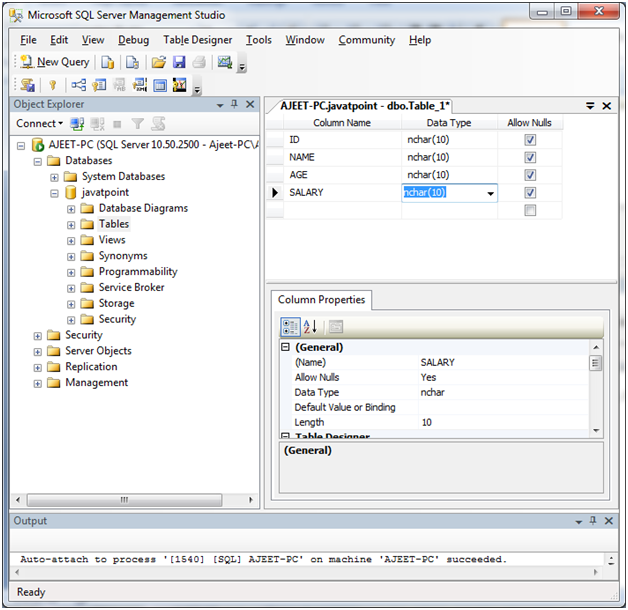The height and width of the screenshot is (610, 628).
Task: Collapse the AJEET-PC server node
Action: coord(21,146)
